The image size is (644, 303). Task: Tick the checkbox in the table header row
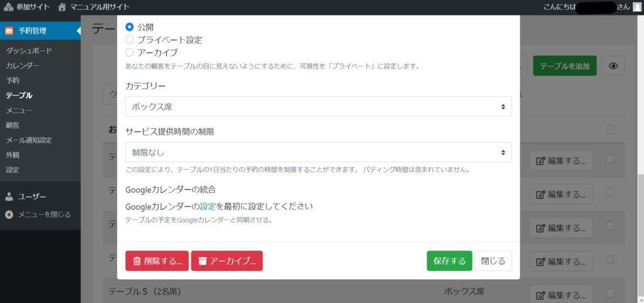point(609,129)
